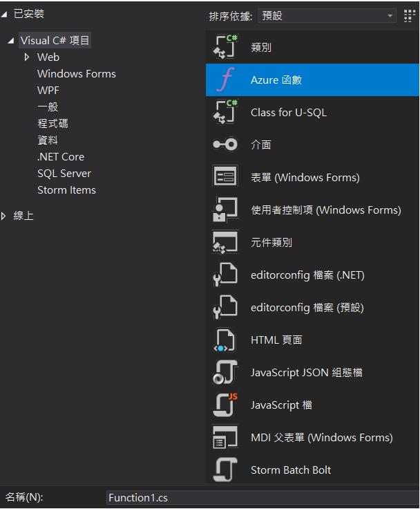Viewport: 420px width, 509px height.
Task: Expand the Web category arrow
Action: point(27,57)
